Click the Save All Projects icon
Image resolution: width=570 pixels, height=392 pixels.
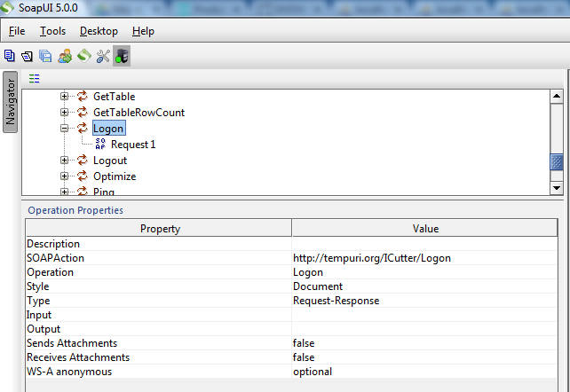pyautogui.click(x=45, y=56)
